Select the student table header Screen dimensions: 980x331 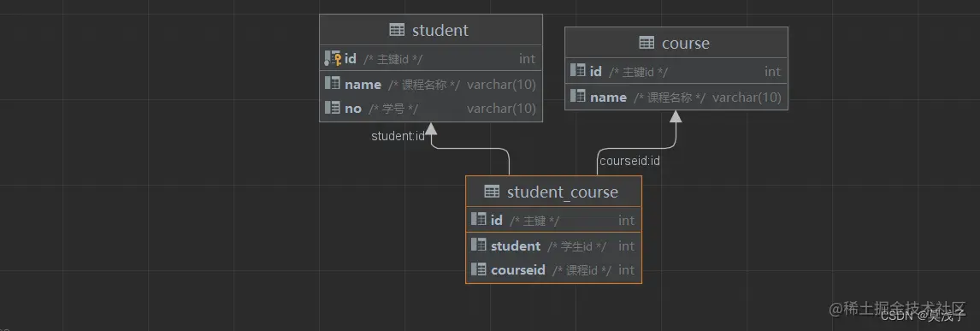pos(431,30)
